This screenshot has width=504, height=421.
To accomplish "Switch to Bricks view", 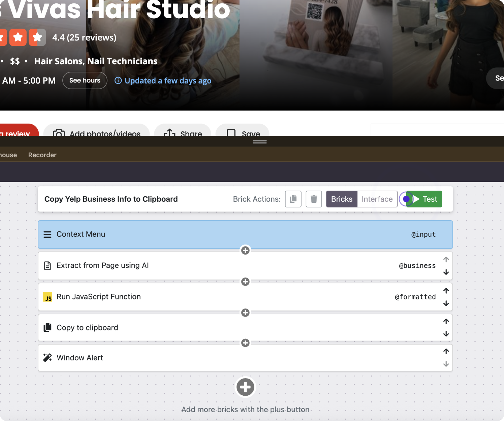I will click(342, 199).
